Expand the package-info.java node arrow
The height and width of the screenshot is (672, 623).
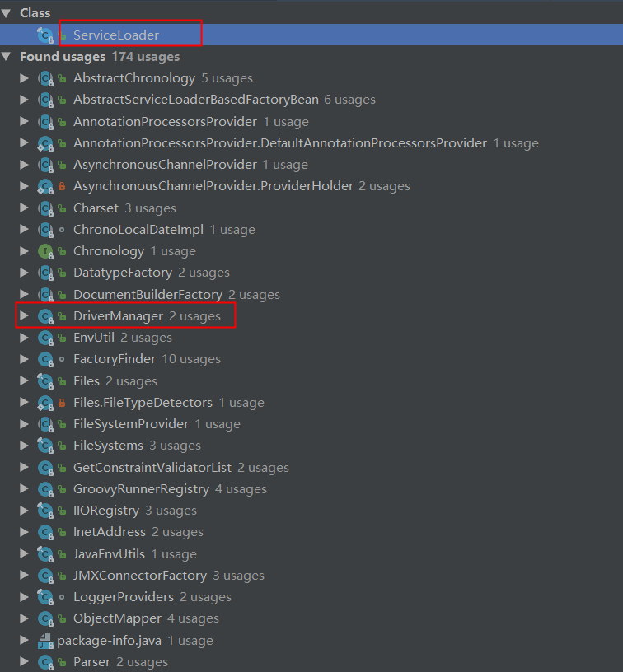[x=24, y=640]
